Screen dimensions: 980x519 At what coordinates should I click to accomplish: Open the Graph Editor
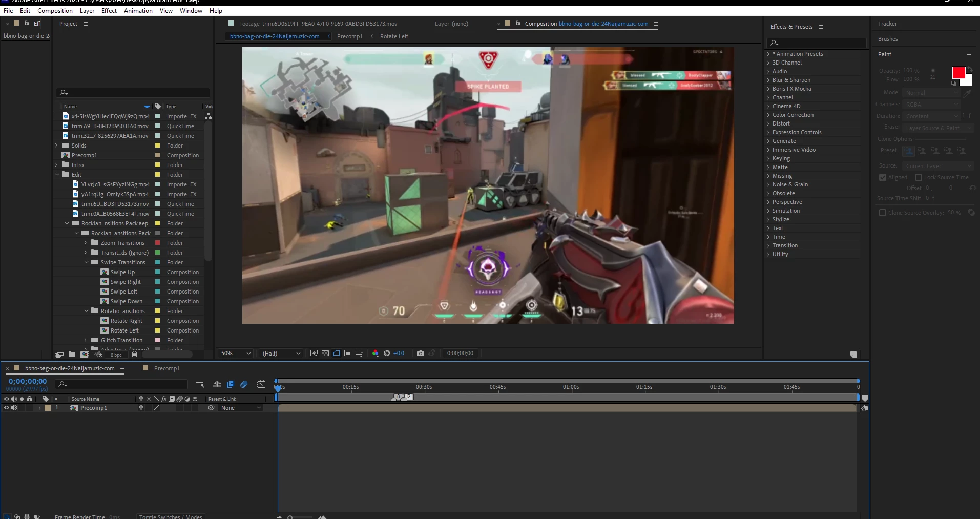coord(261,384)
